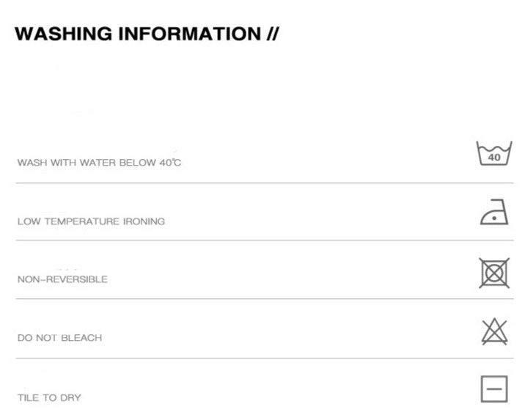Click the crossed-out bleach triangle icon

click(x=494, y=331)
